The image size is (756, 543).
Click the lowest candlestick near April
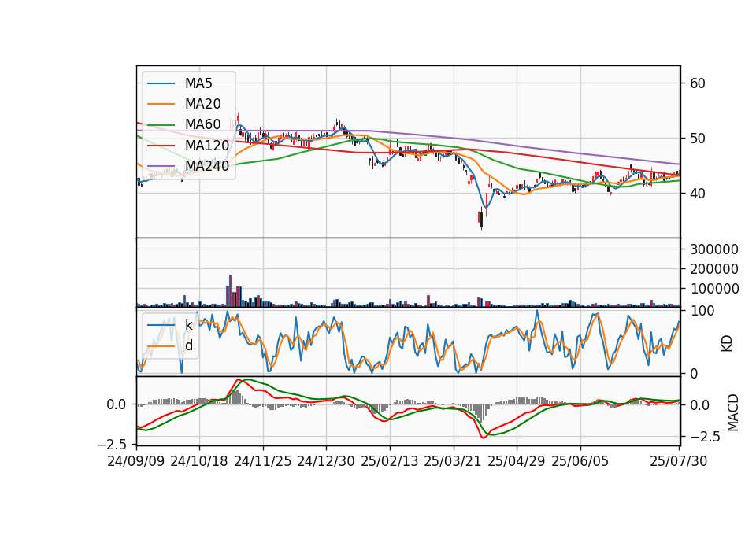click(x=481, y=218)
